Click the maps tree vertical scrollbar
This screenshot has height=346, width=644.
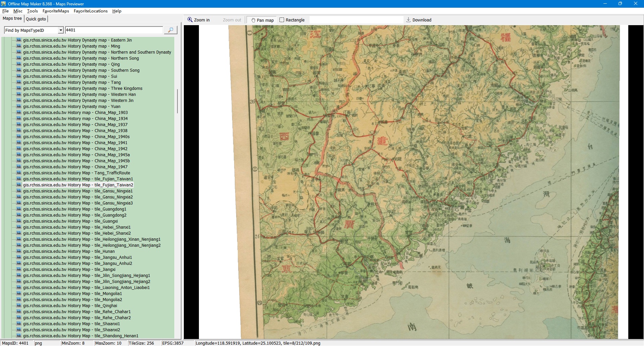tap(177, 101)
